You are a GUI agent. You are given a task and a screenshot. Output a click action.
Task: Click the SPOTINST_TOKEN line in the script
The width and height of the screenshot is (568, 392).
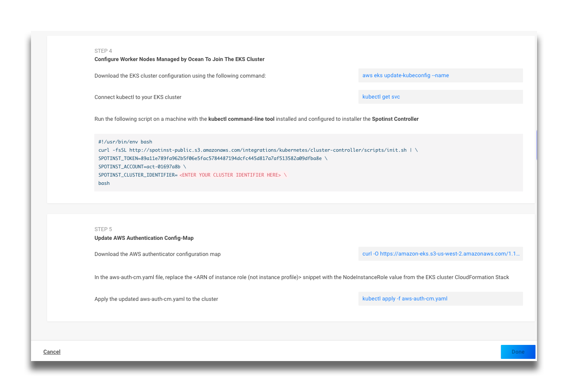[x=210, y=158]
